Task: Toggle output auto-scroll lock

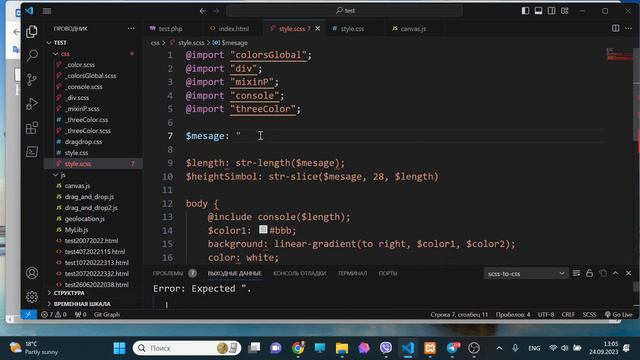Action: coord(589,273)
